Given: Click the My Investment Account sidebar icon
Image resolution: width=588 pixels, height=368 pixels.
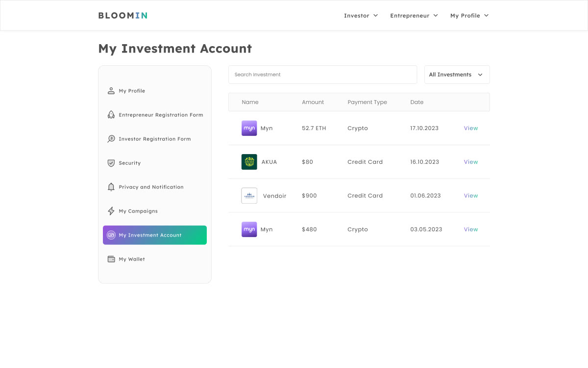Looking at the screenshot, I should [x=111, y=235].
